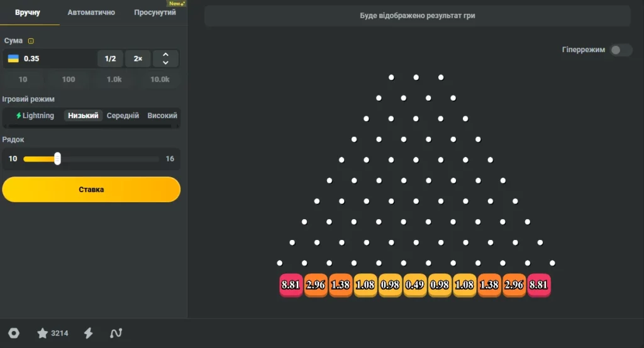The image size is (644, 348).
Task: Set bet amount to 100
Action: pos(69,79)
